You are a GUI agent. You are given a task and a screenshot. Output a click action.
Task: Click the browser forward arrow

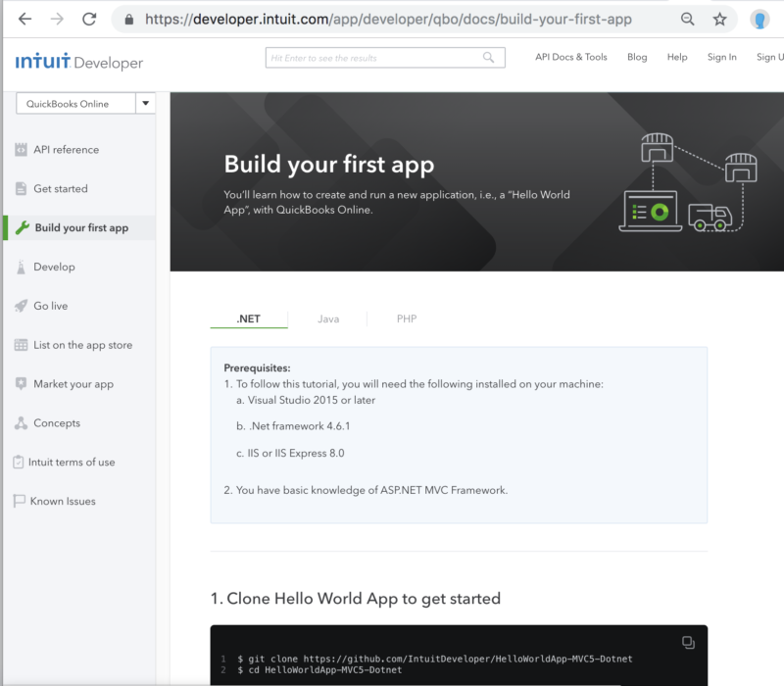click(57, 19)
